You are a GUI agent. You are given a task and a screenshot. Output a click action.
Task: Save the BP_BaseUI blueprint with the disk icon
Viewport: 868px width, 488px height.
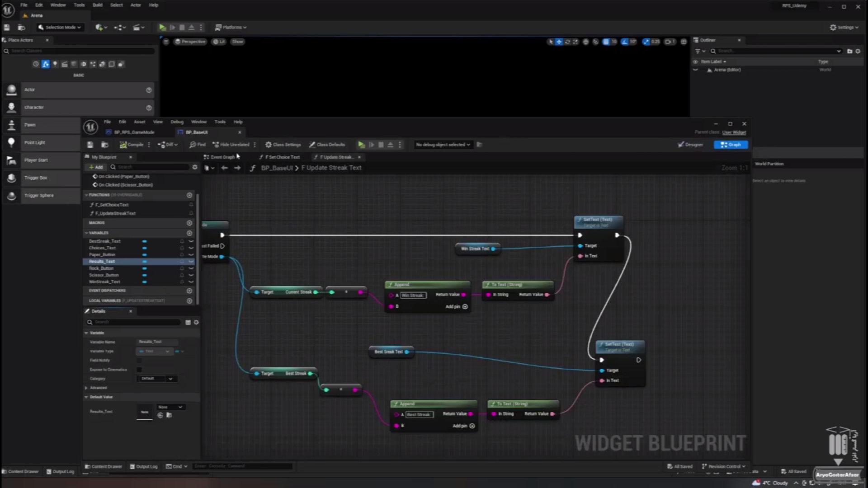point(90,145)
